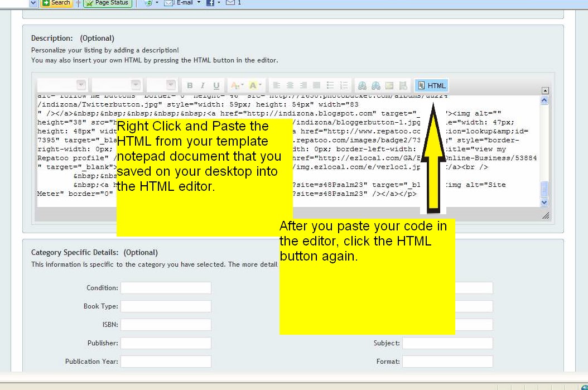This screenshot has height=390, width=588.
Task: Open the highlight color dropdown arrow
Action: tap(259, 84)
